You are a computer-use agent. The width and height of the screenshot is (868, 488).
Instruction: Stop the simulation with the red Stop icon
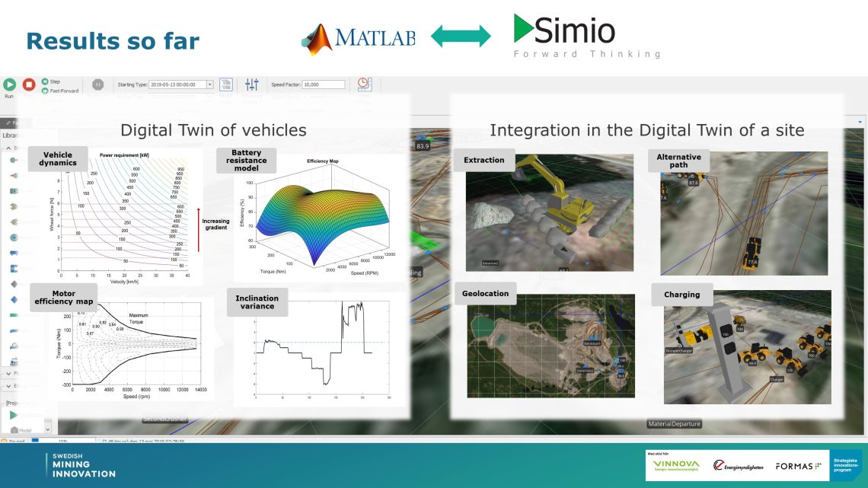point(29,85)
